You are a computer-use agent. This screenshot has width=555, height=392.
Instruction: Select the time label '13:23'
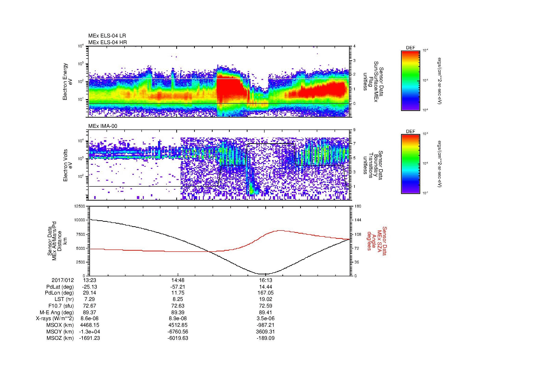(89, 280)
